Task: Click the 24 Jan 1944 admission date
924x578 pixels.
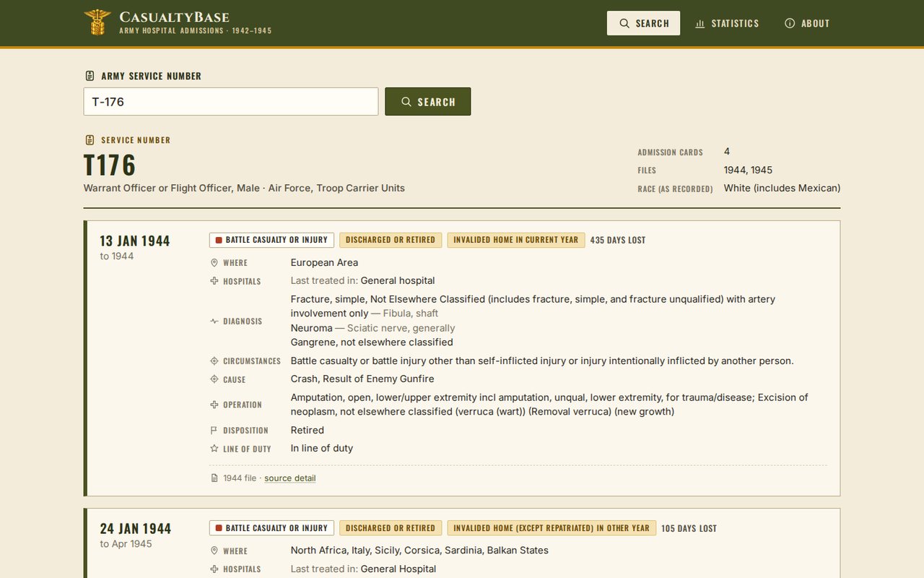Action: 135,529
